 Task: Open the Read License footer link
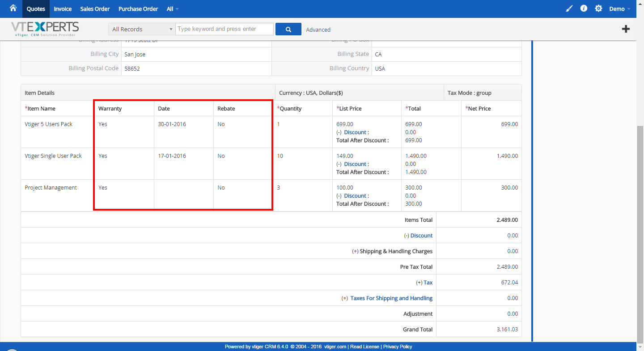(x=364, y=347)
